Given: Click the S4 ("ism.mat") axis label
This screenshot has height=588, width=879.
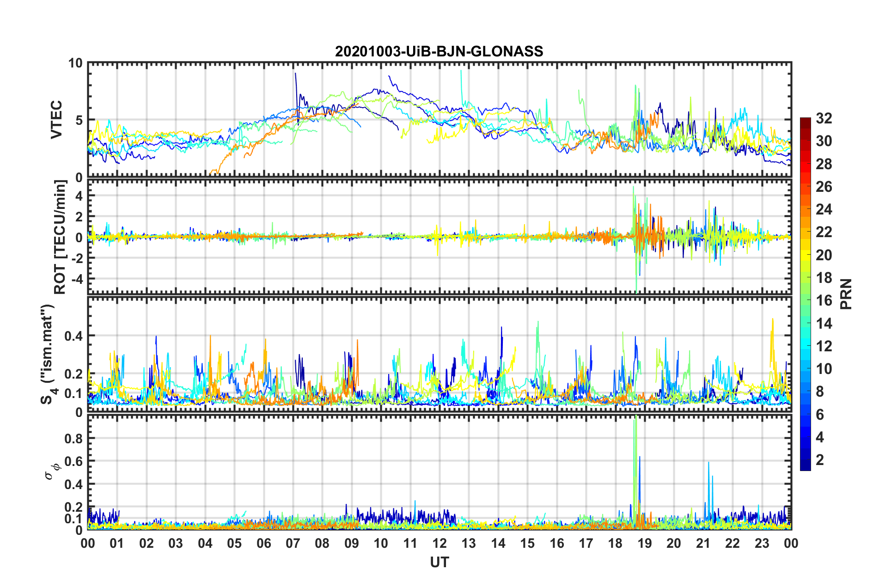Looking at the screenshot, I should pyautogui.click(x=48, y=354).
